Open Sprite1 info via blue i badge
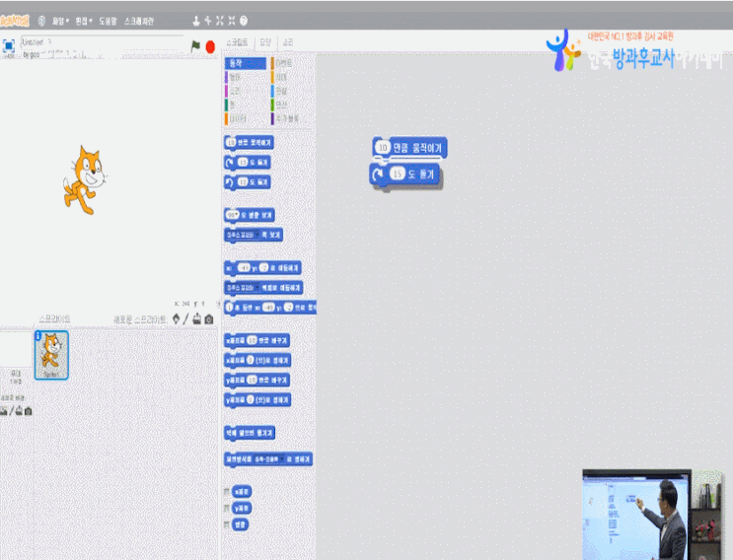 (38, 335)
